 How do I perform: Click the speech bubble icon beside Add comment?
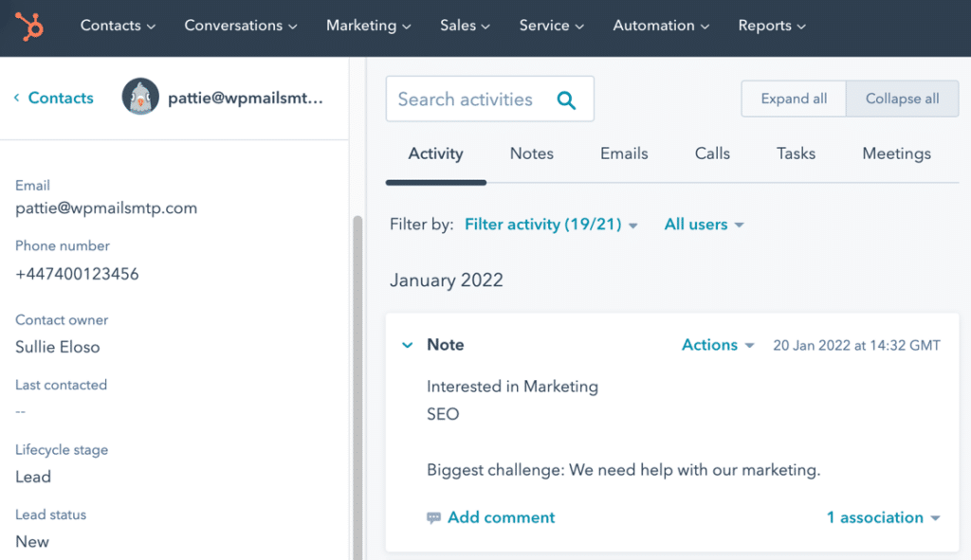435,517
